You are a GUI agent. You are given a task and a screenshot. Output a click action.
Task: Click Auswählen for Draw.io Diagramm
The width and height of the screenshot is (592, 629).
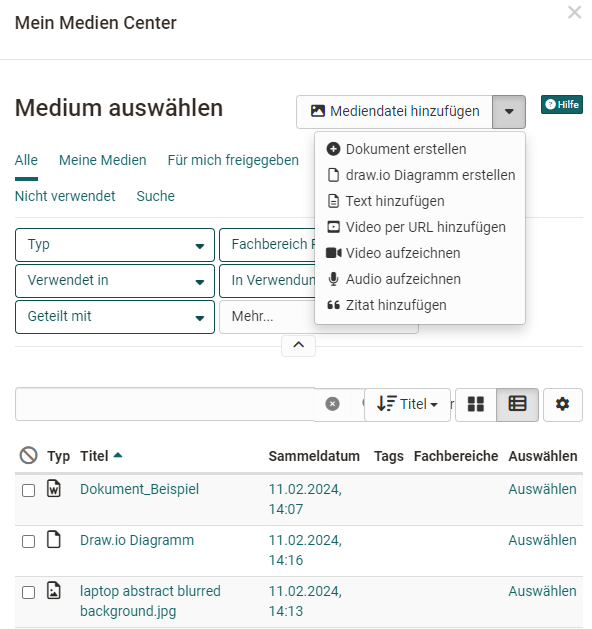pyautogui.click(x=542, y=540)
